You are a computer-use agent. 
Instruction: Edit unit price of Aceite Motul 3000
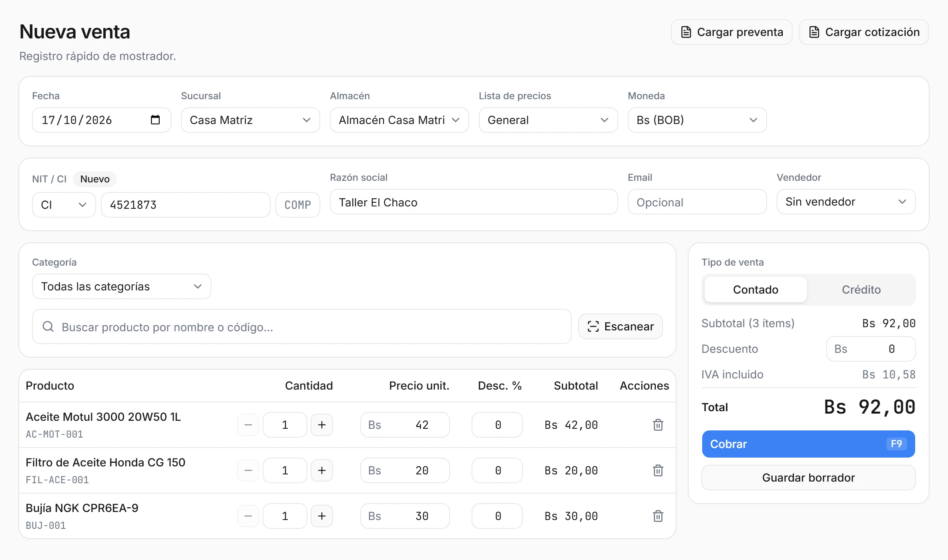405,425
